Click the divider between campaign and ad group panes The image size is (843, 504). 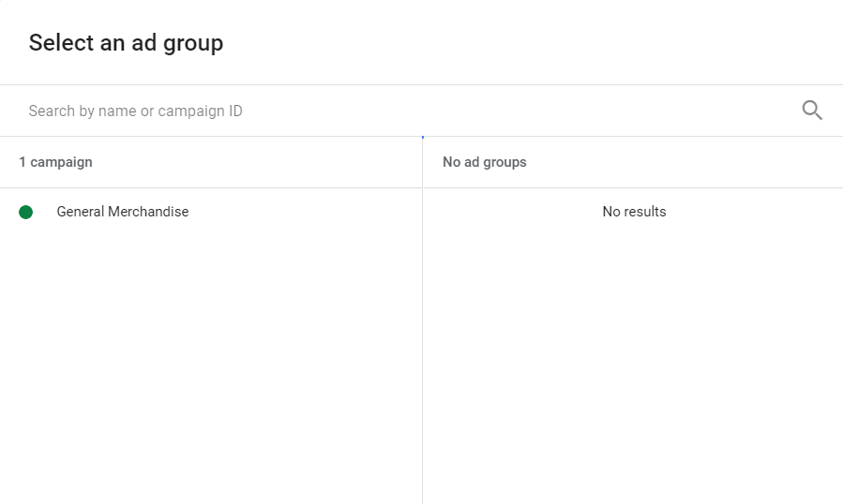coord(423,322)
